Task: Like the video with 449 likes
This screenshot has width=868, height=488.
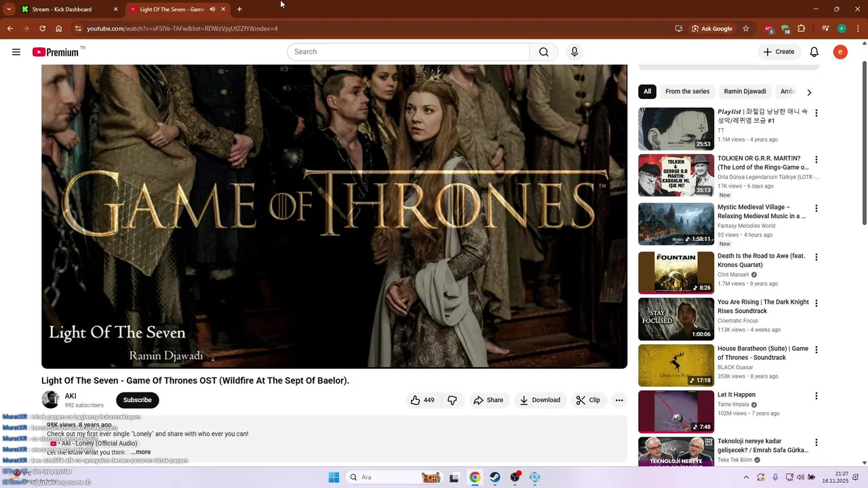Action: point(422,400)
